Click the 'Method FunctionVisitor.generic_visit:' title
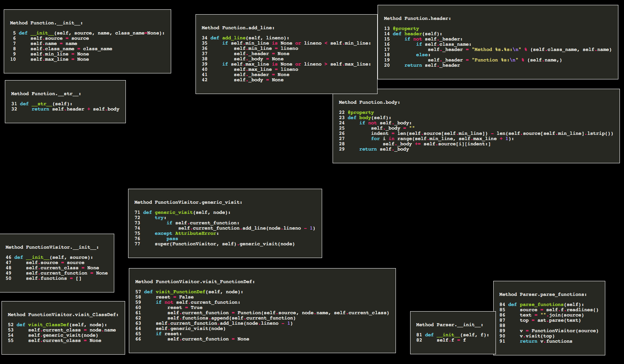The width and height of the screenshot is (624, 364). click(x=188, y=202)
